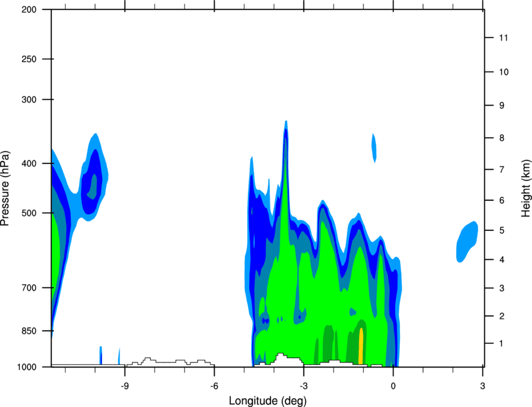Click the "Height (km)" axis title
Screen dimensions: 532x407
[525, 188]
